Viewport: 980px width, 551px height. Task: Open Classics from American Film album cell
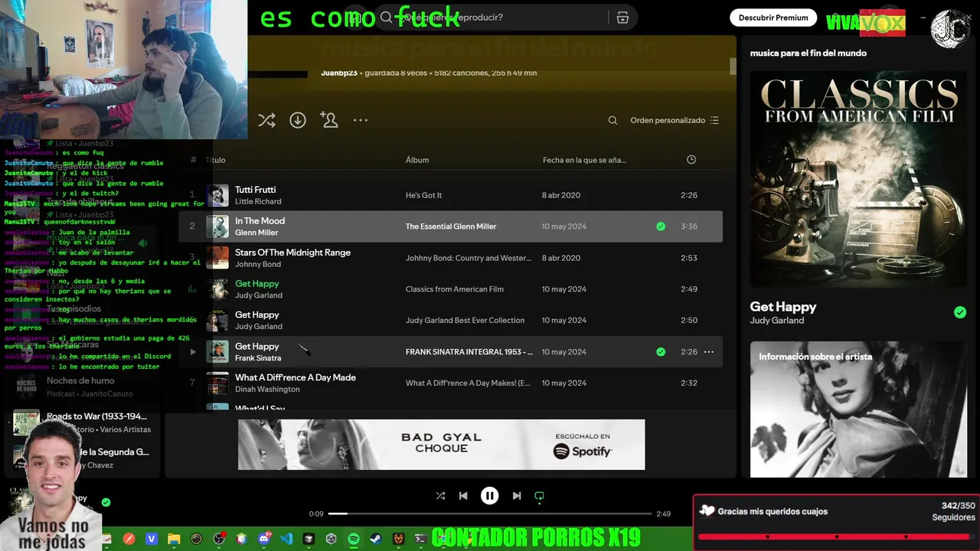pyautogui.click(x=455, y=289)
